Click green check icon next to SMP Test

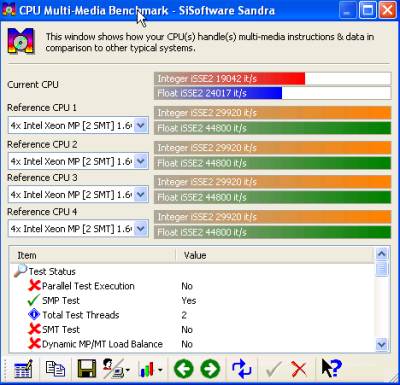point(34,300)
